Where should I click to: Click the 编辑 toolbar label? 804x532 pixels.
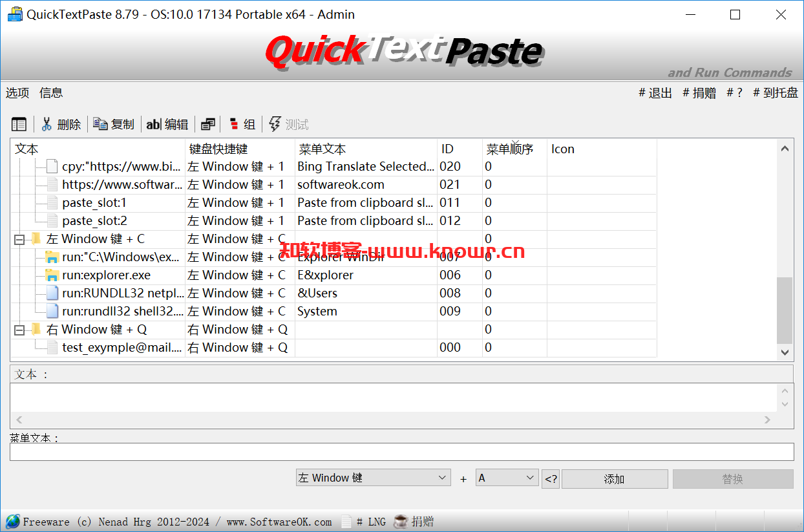tap(176, 125)
